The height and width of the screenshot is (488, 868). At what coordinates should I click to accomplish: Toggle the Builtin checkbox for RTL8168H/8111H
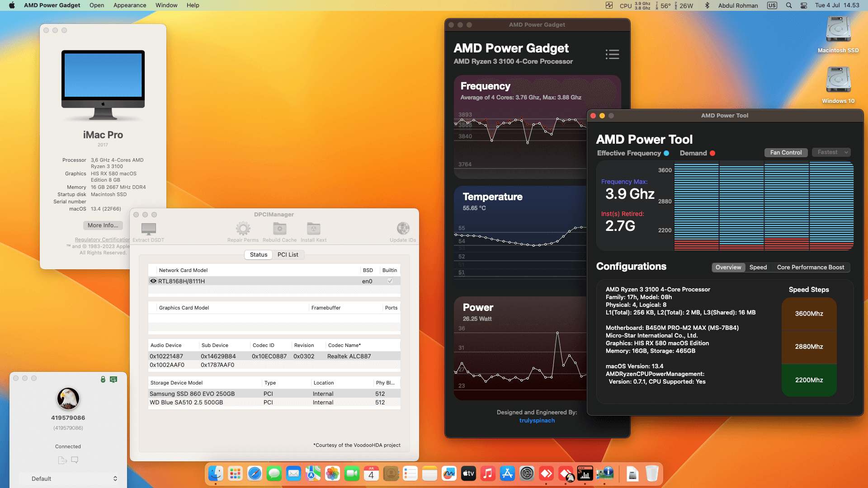click(x=390, y=281)
